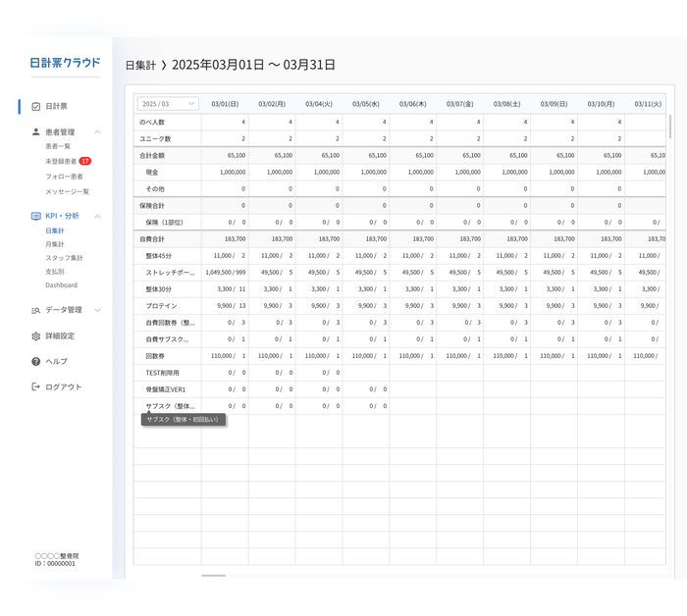687x616 pixels.
Task: Click the vertical scrollbar at table right
Action: (x=670, y=127)
